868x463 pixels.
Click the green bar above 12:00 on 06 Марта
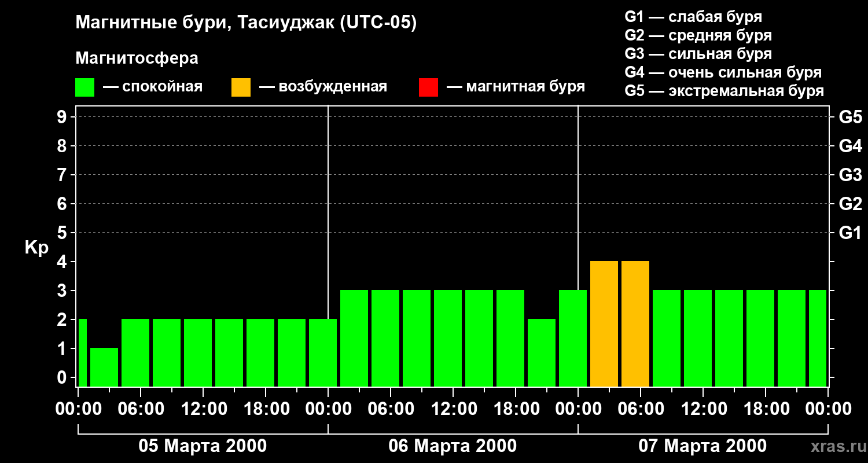(x=448, y=338)
